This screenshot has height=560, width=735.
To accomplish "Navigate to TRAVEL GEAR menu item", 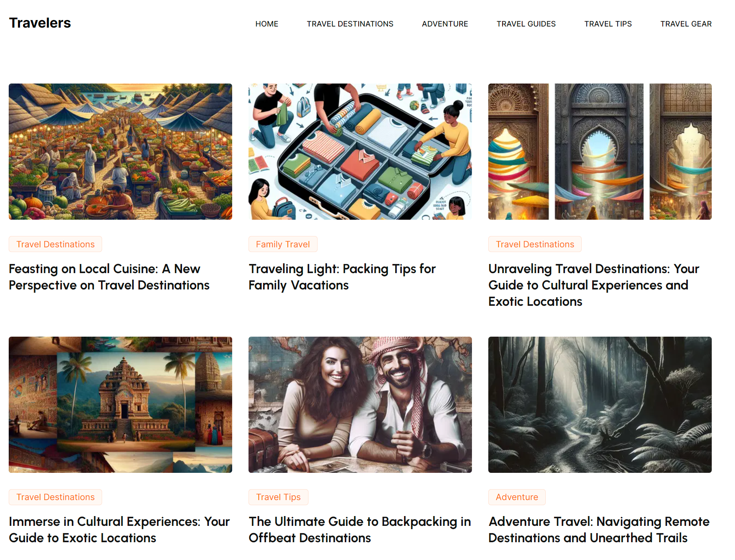I will tap(686, 24).
